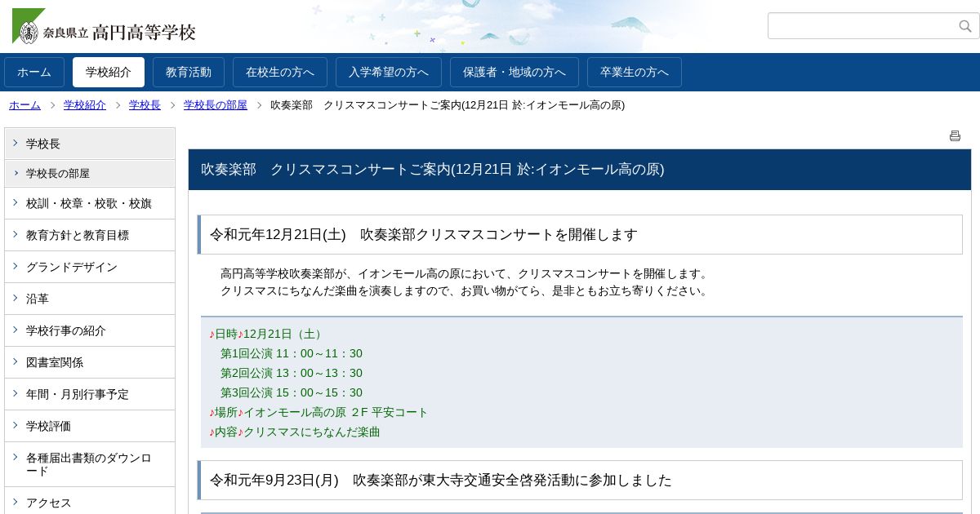
Task: Open 図書室関係 sidebar item
Action: 90,363
